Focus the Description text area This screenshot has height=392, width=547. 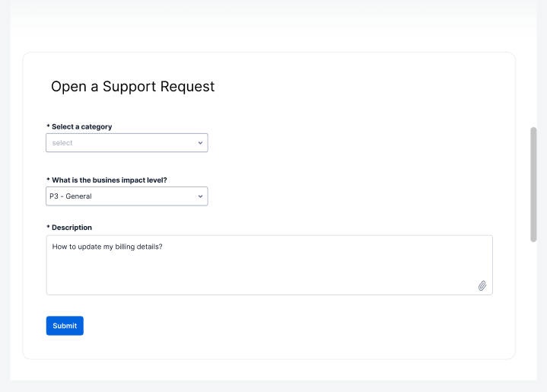point(269,265)
